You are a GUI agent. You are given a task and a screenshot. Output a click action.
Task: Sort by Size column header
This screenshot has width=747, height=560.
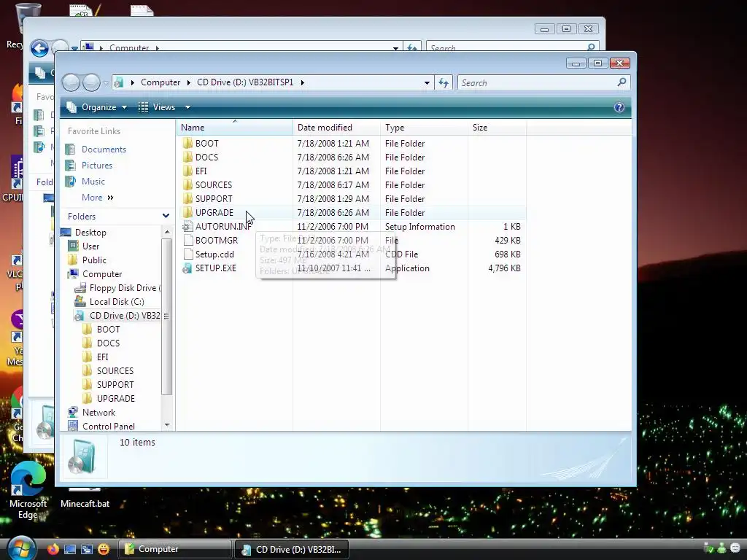497,128
